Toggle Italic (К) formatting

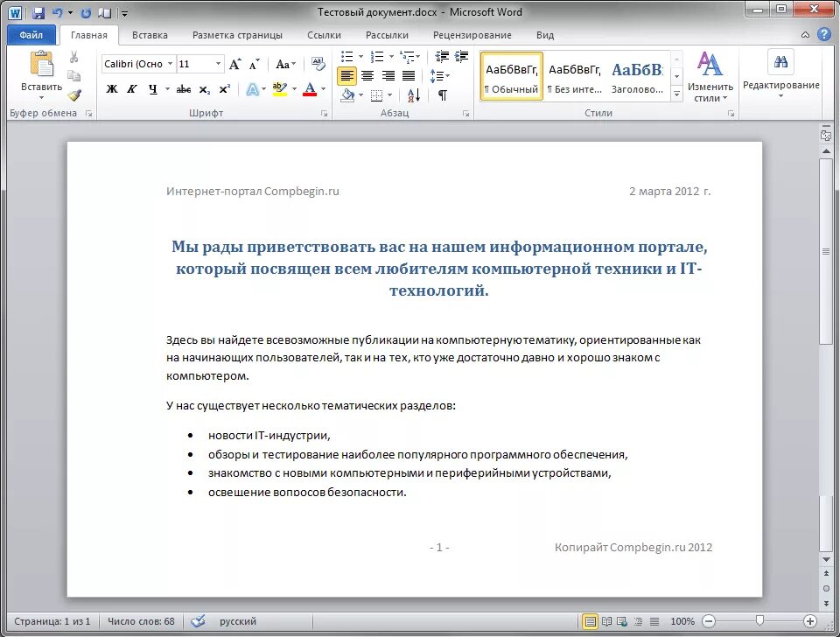[132, 89]
